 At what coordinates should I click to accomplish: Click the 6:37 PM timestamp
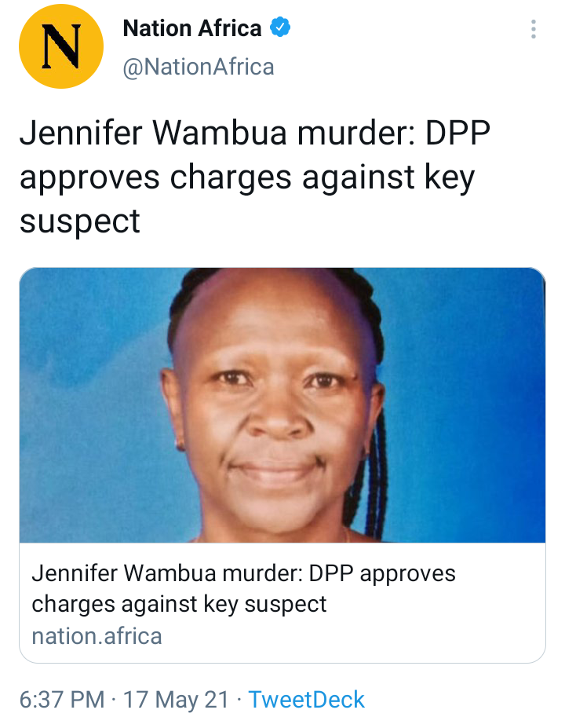coord(62,700)
